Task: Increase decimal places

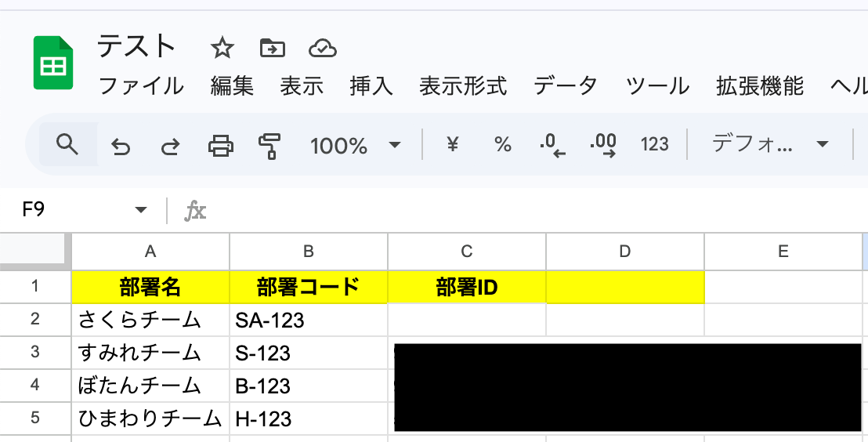Action: 603,146
